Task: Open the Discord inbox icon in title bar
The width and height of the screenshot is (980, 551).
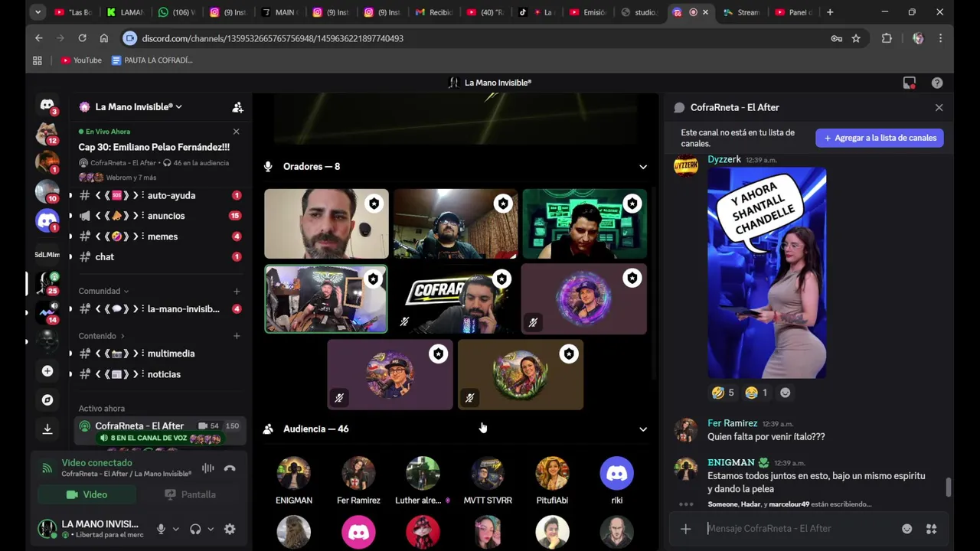Action: (x=909, y=83)
